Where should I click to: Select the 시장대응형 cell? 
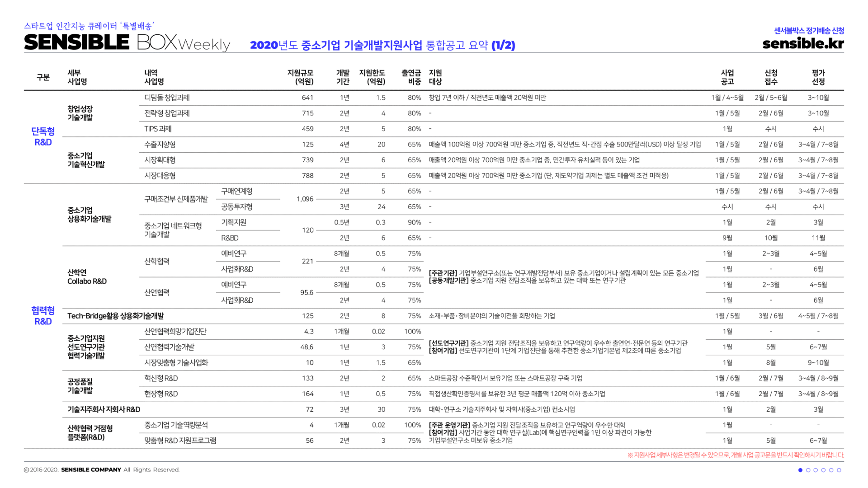[x=160, y=176]
